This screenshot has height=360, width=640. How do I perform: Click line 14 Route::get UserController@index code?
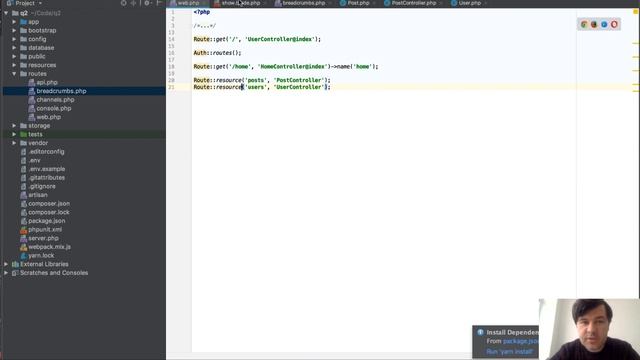(257, 39)
